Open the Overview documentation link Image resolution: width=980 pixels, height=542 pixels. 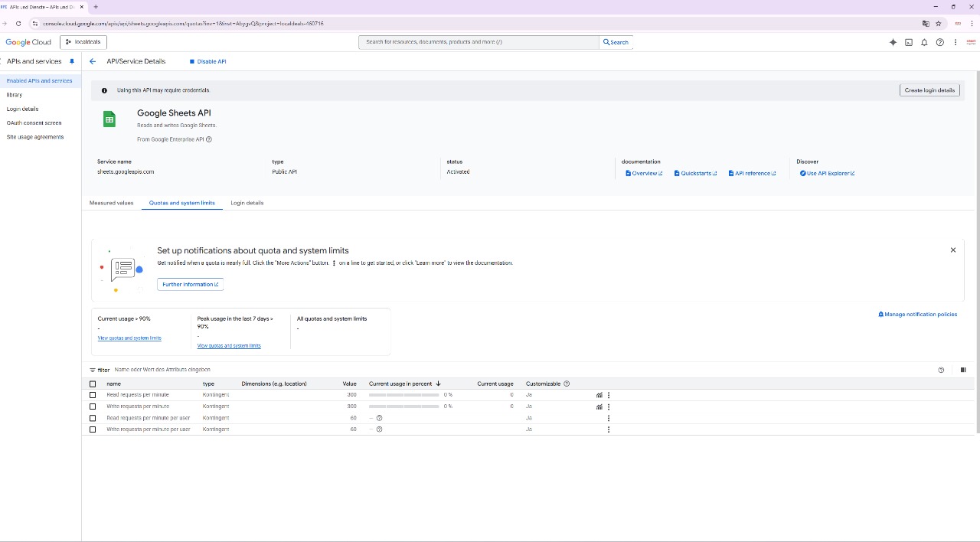pyautogui.click(x=644, y=174)
